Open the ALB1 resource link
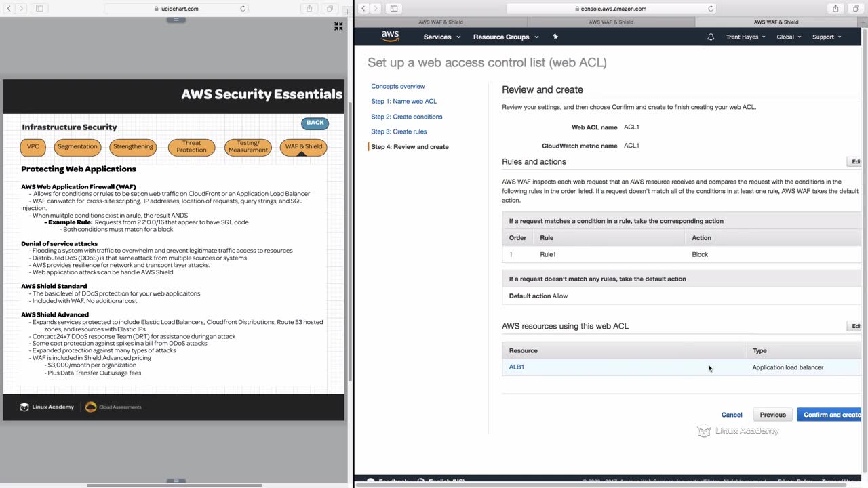Viewport: 868px width, 488px height. [517, 367]
